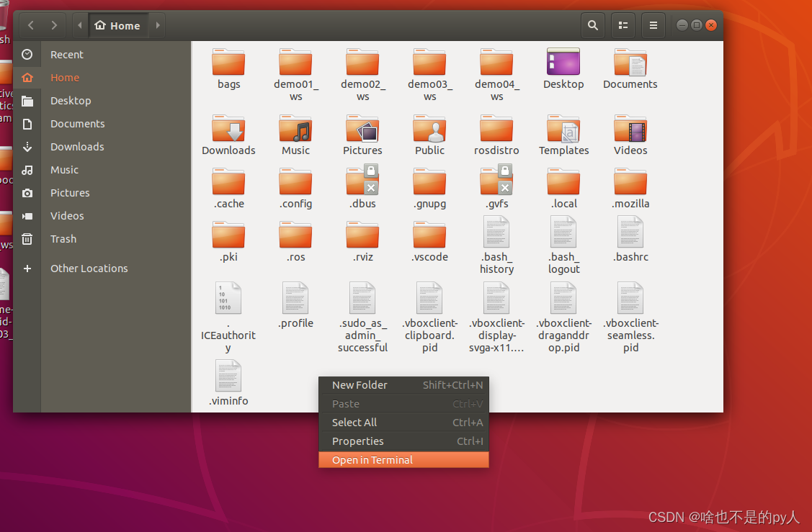Go back with the left arrow button
Screen dimensions: 812x532
pyautogui.click(x=31, y=25)
